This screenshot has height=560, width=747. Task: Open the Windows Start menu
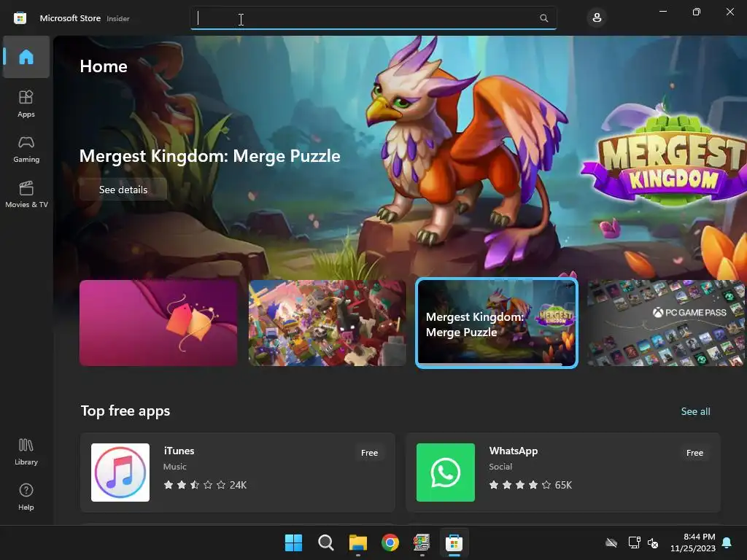point(293,542)
